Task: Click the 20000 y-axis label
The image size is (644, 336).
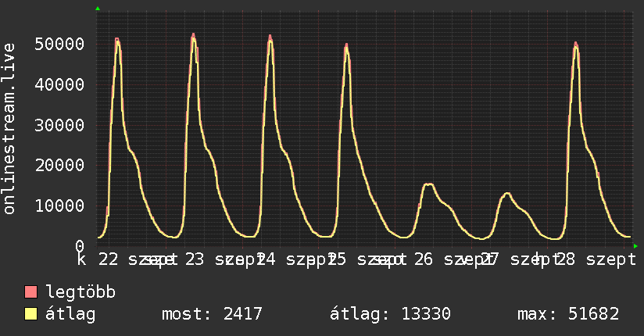Action: (59, 166)
